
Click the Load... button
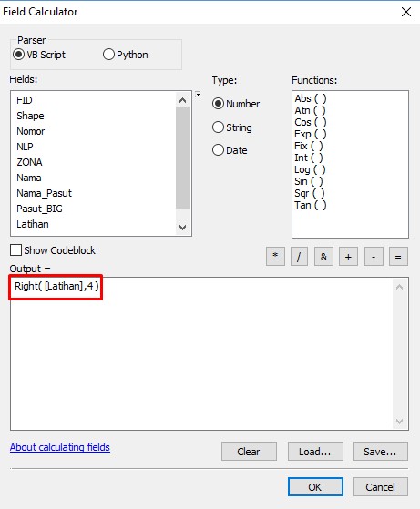tap(315, 452)
